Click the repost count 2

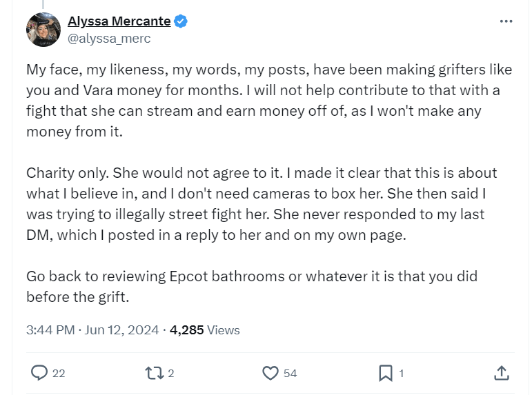pos(171,373)
